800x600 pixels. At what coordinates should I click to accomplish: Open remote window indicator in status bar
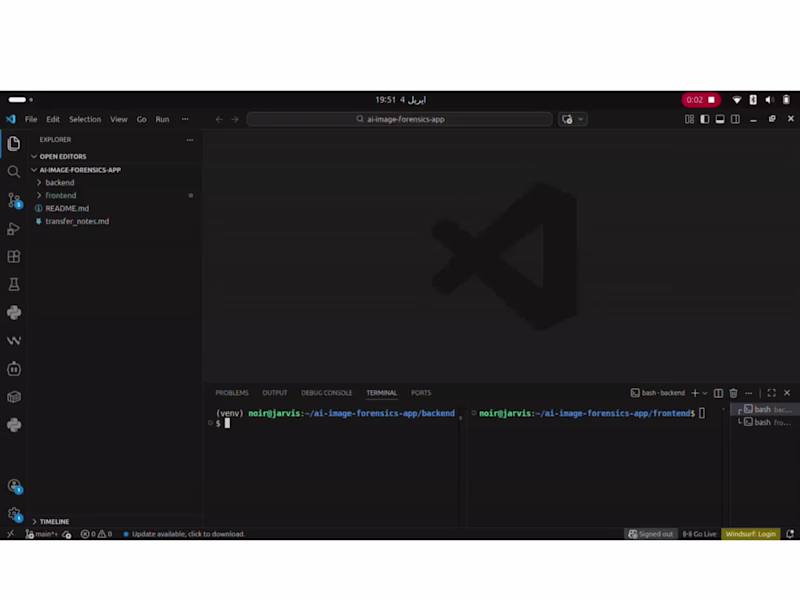(x=10, y=534)
